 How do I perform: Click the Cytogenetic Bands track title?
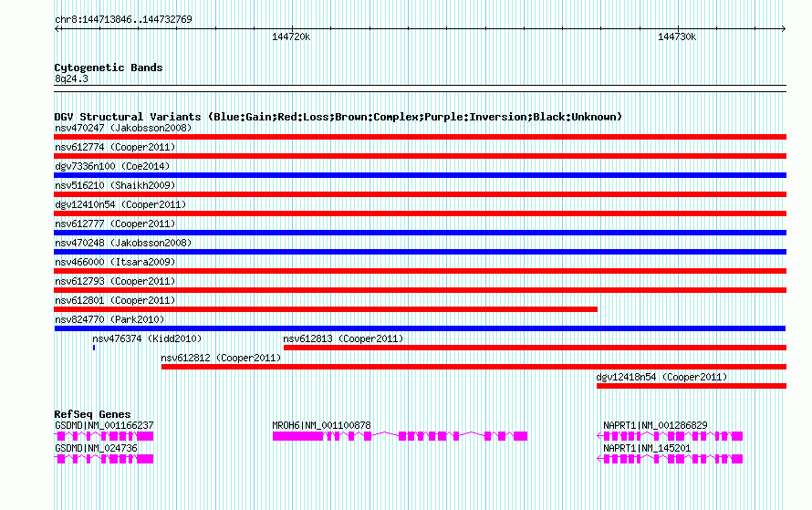tap(109, 68)
